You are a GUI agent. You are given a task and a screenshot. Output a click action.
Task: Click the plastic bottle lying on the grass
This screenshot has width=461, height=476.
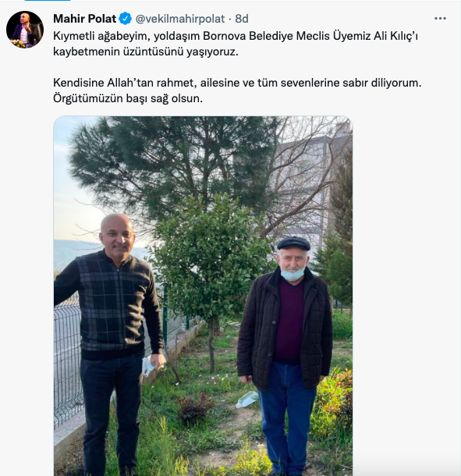(247, 400)
